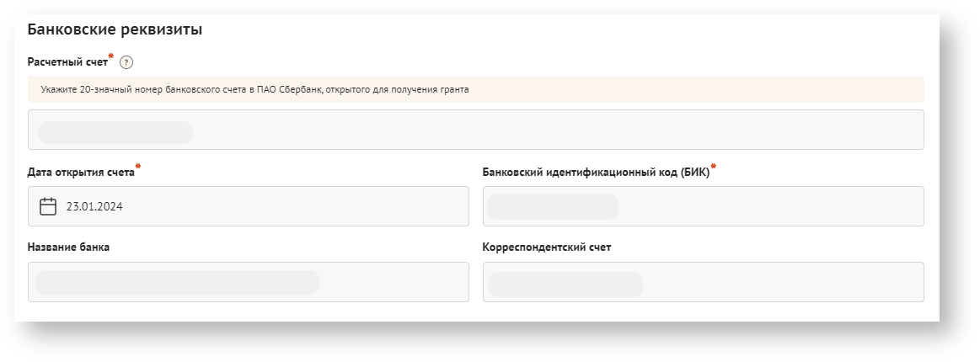Screen dimensions: 980x362
Task: Select the date value 23.01.2024
Action: point(94,206)
